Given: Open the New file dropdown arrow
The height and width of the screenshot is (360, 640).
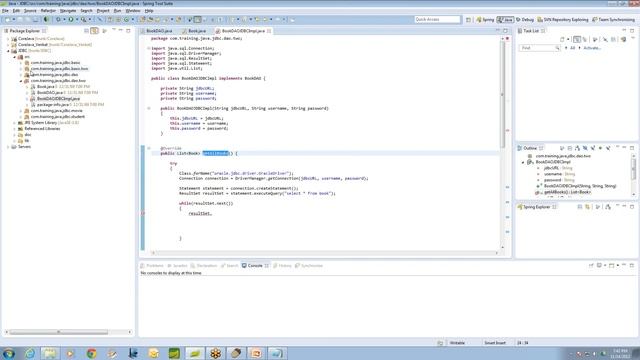Looking at the screenshot, I should point(13,20).
